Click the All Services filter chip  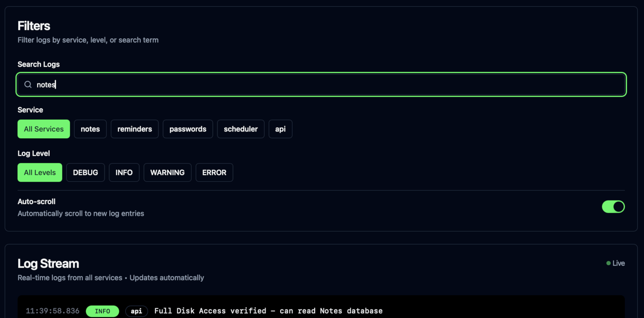click(43, 128)
